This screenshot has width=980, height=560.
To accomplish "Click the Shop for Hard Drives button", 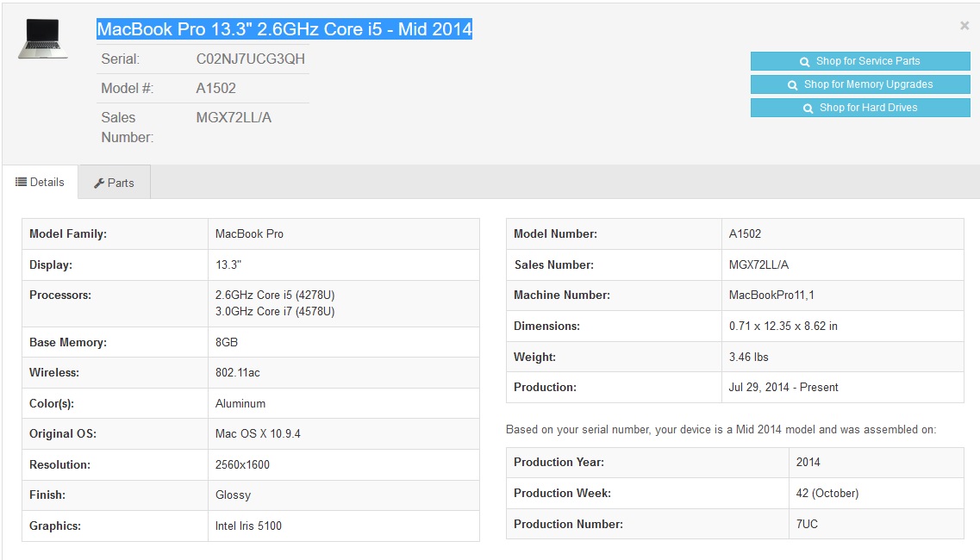I will 860,108.
